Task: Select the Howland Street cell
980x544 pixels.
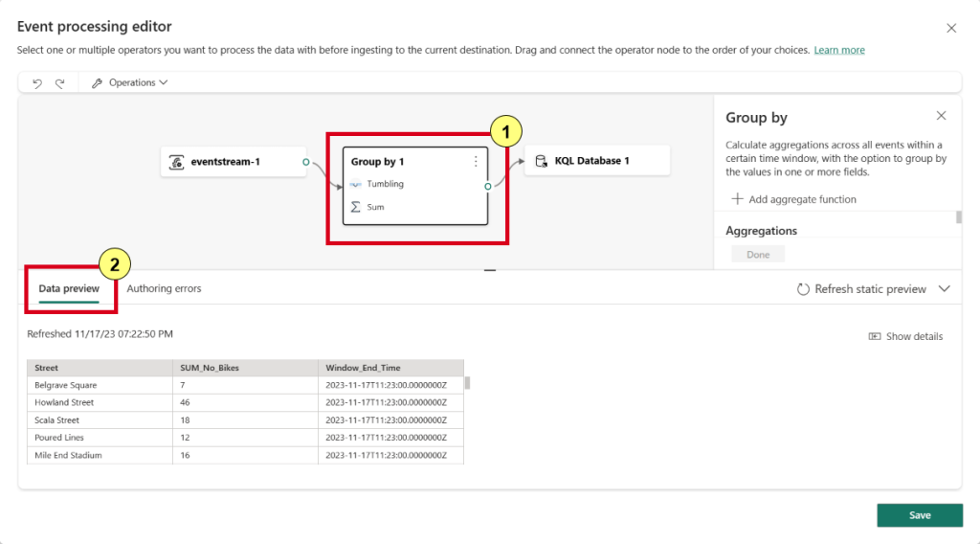Action: pyautogui.click(x=100, y=402)
